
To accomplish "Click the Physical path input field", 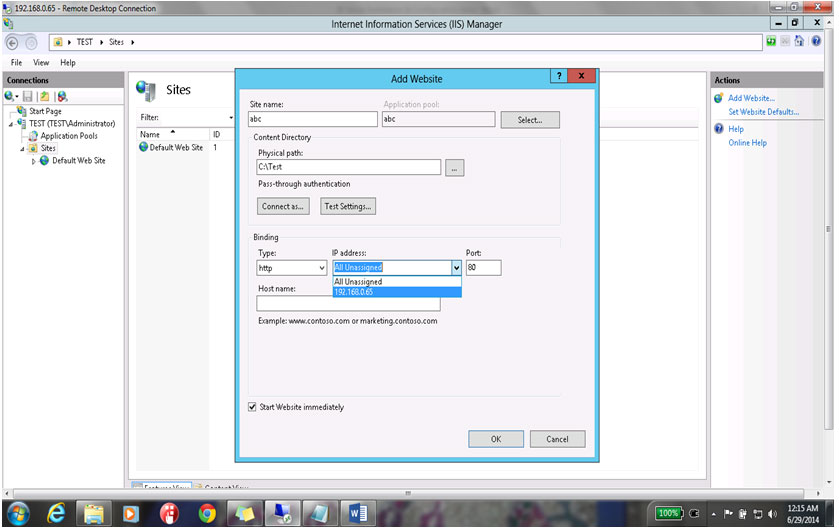I will pyautogui.click(x=349, y=167).
